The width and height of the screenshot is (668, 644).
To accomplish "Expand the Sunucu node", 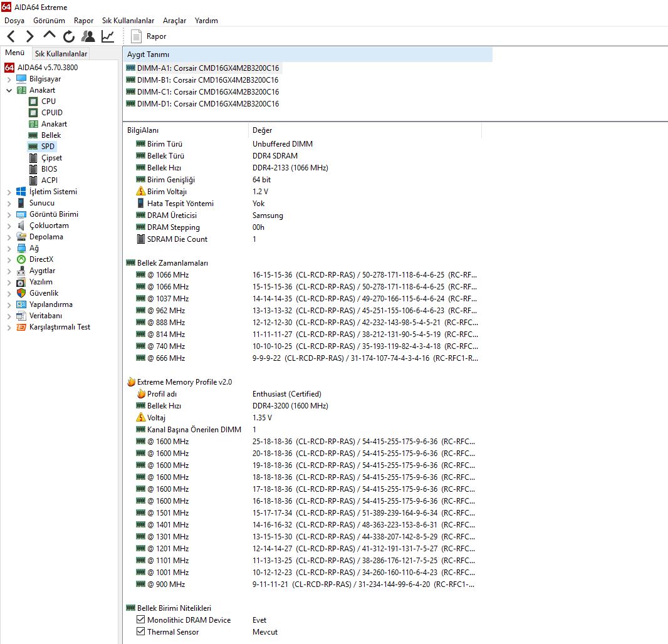I will point(9,203).
